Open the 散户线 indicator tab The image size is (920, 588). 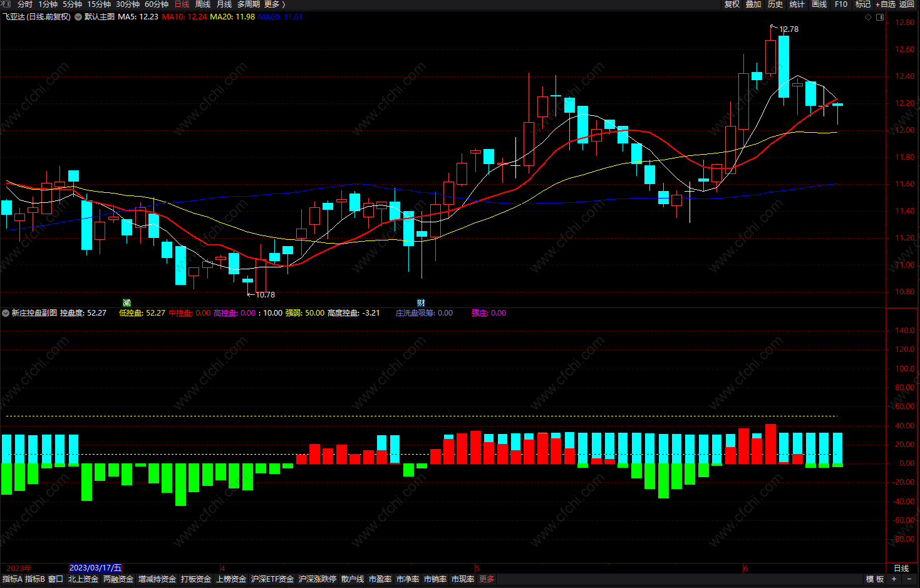(353, 579)
